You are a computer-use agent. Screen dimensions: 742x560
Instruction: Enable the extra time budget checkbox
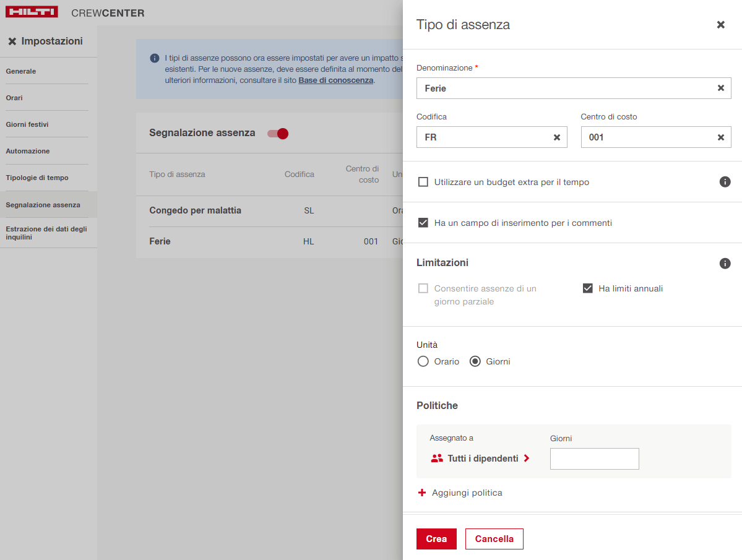tap(423, 182)
